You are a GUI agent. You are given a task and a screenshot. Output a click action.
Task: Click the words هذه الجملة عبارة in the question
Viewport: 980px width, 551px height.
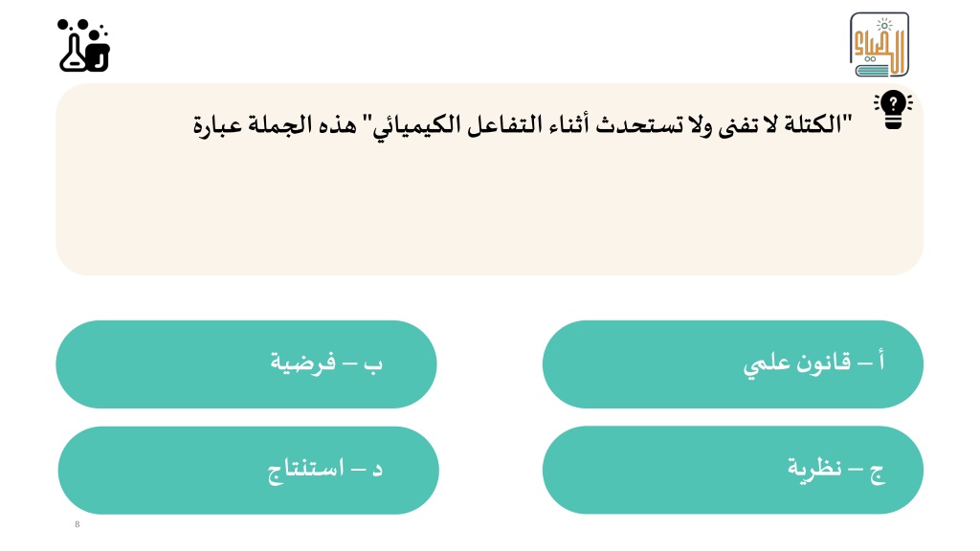tap(275, 124)
